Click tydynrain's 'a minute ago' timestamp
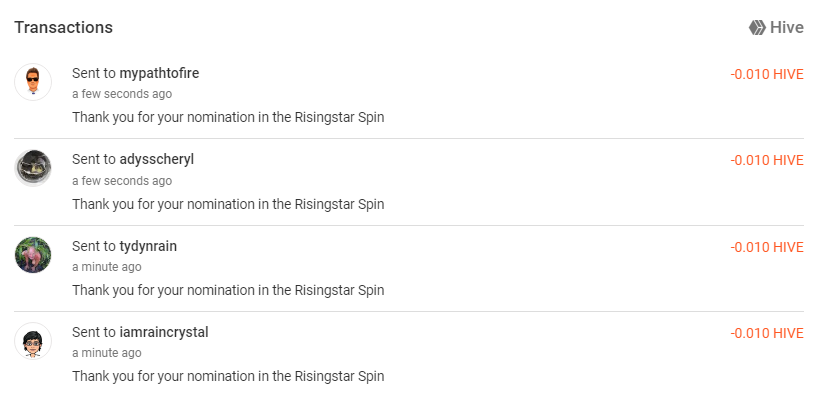816x394 pixels. click(107, 267)
